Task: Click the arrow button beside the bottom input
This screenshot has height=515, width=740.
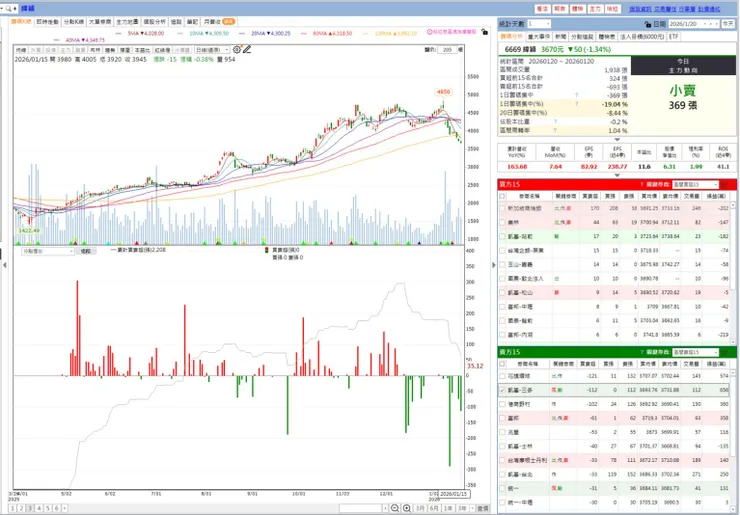Action: click(386, 508)
